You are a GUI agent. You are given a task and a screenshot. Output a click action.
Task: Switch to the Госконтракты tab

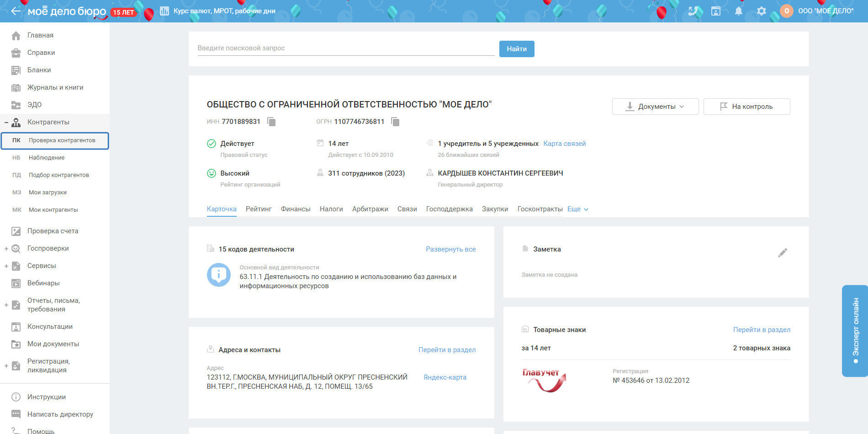click(x=540, y=209)
